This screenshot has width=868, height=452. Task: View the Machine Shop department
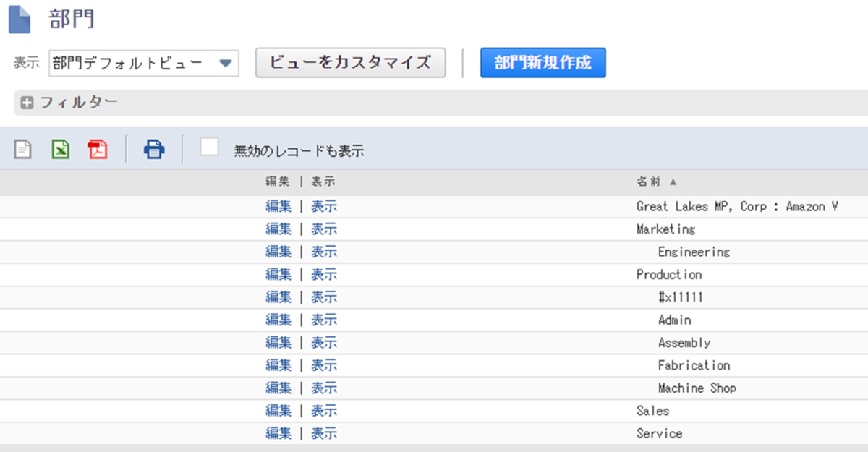[324, 388]
